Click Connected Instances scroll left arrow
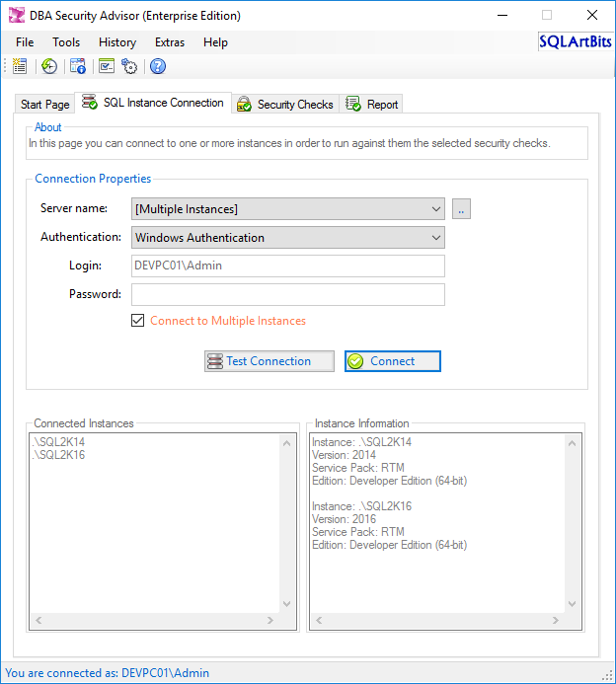The image size is (616, 684). [38, 620]
